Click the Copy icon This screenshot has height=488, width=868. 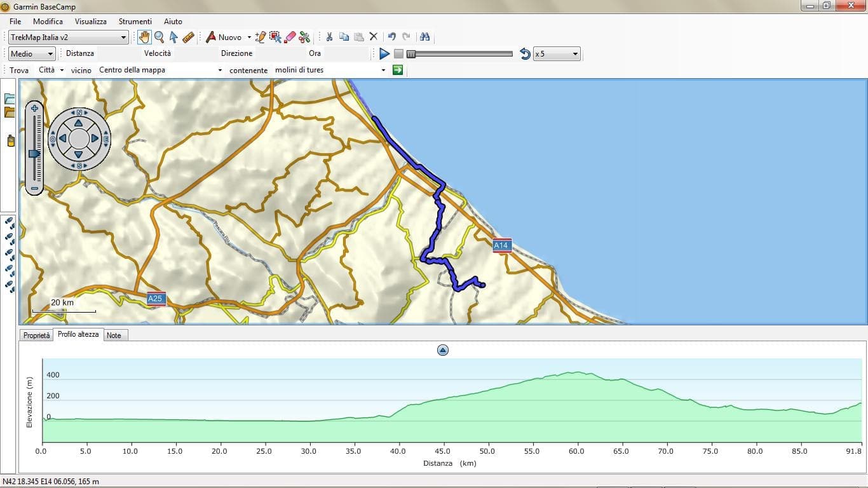click(x=344, y=37)
